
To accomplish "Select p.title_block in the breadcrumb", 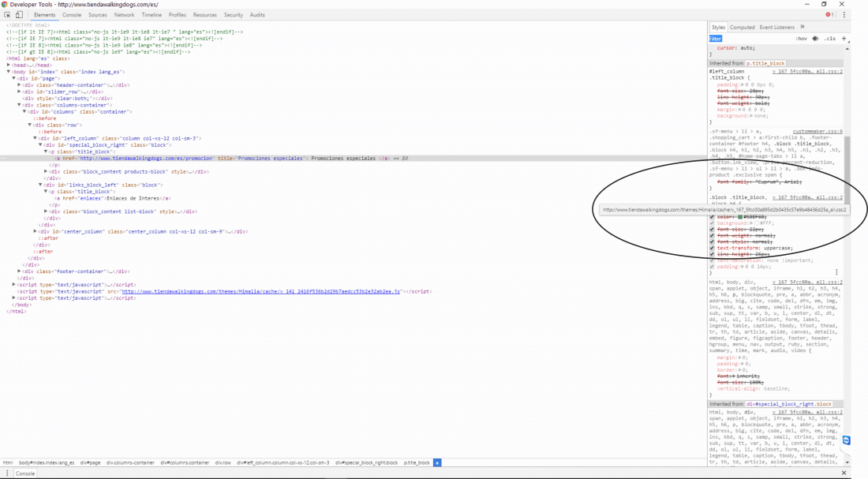I will pyautogui.click(x=417, y=462).
